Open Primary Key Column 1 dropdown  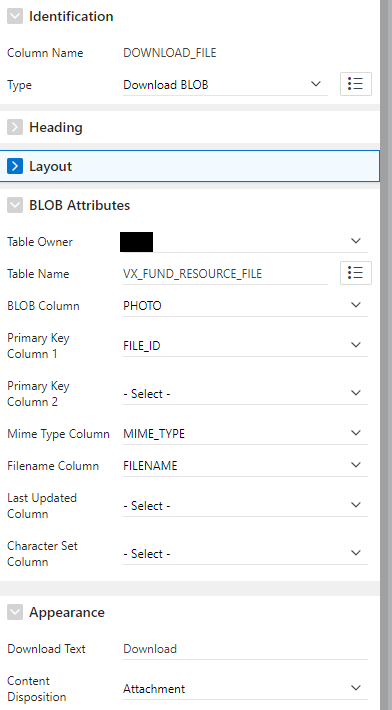click(x=245, y=345)
